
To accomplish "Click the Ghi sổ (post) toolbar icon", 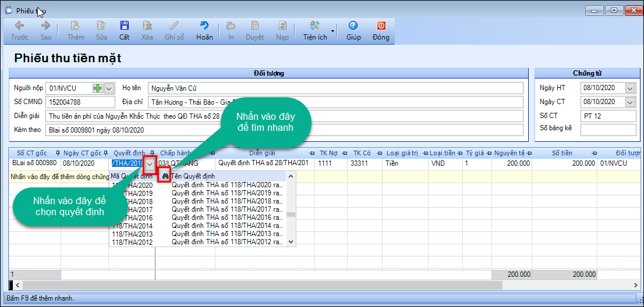I will point(175,31).
